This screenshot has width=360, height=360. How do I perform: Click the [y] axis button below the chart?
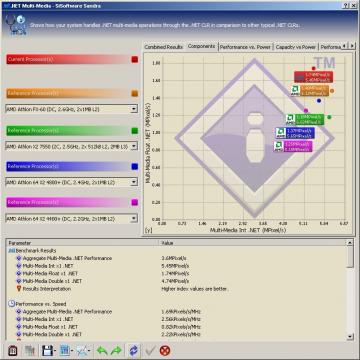[148, 230]
